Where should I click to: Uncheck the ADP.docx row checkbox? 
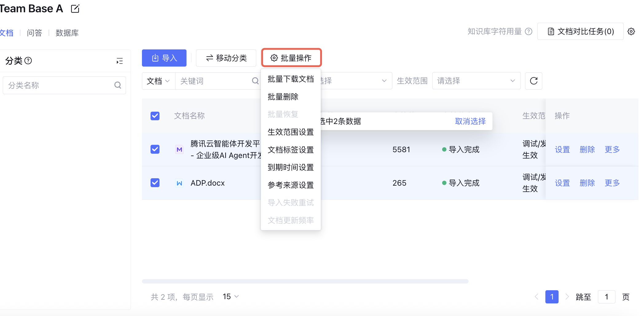155,183
